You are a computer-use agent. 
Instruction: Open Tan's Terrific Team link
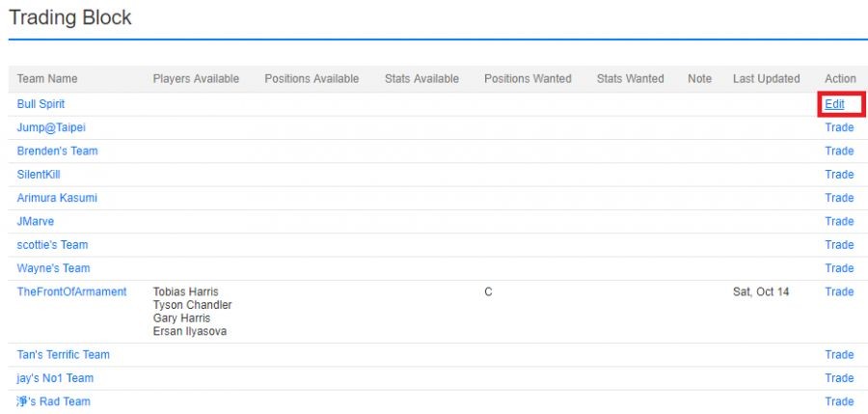[x=64, y=355]
